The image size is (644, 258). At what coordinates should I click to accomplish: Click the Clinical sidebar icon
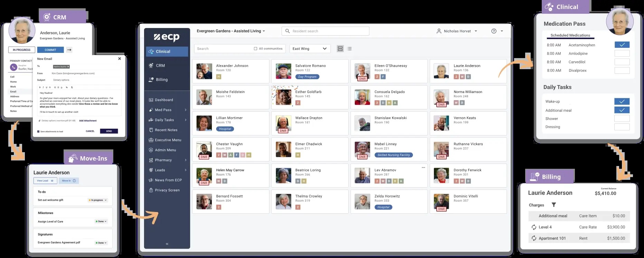tap(151, 52)
